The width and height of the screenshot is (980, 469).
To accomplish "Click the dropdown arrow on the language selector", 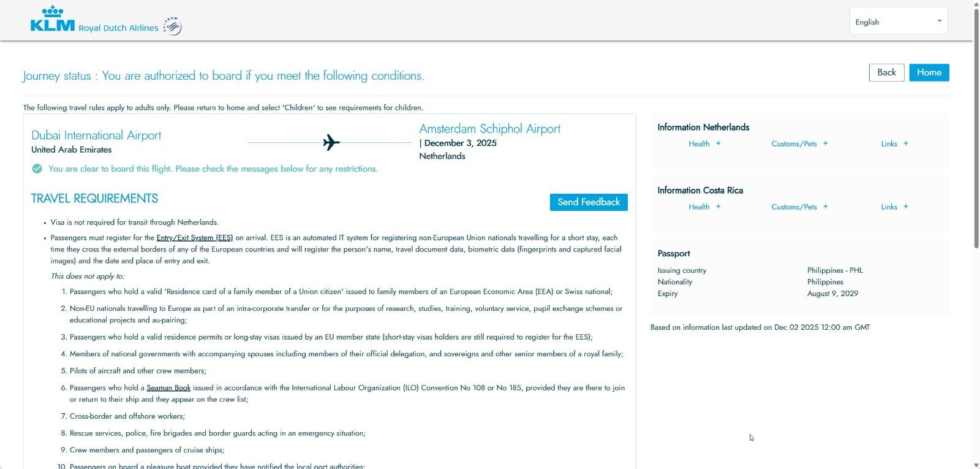I will pos(939,20).
